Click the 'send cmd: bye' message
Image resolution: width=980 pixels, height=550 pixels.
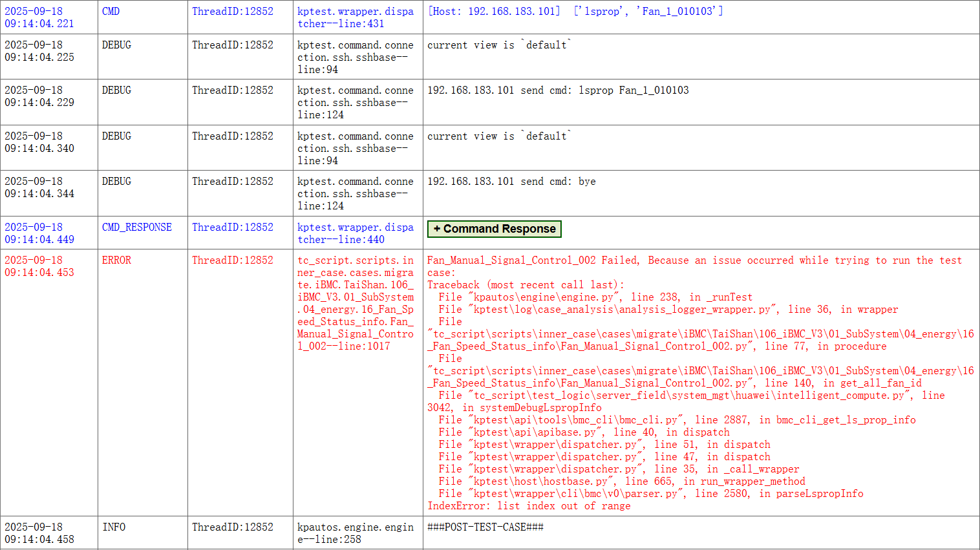[x=511, y=182]
